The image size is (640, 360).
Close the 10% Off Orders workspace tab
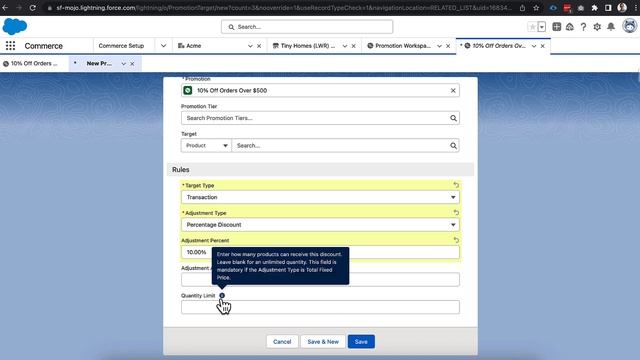542,46
